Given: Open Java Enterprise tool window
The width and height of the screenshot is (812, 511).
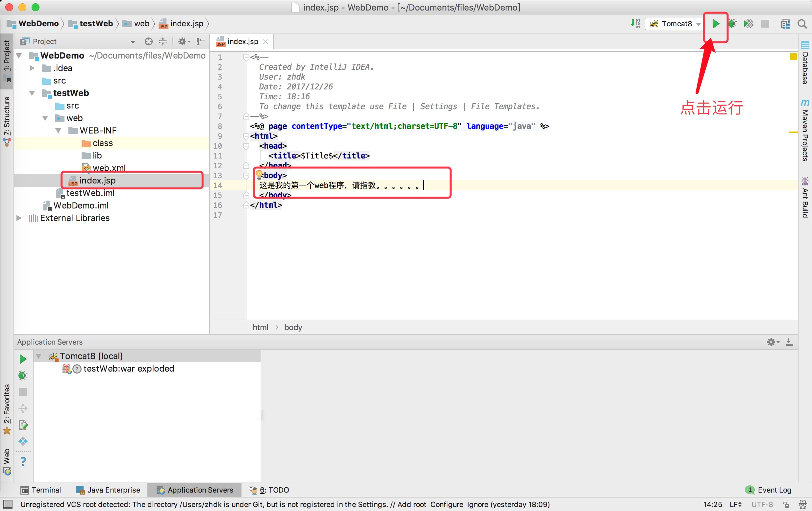Looking at the screenshot, I should (x=108, y=490).
